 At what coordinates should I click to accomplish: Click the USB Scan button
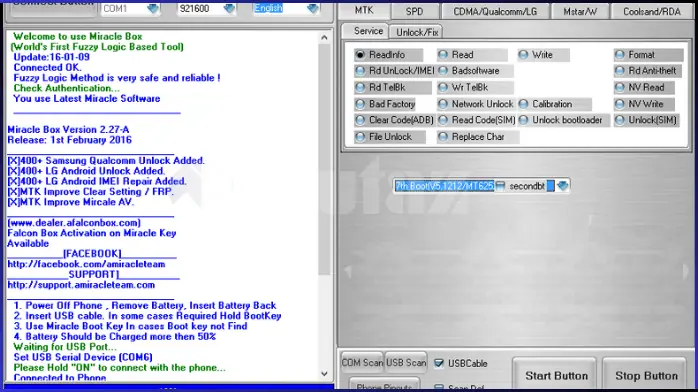coord(406,363)
